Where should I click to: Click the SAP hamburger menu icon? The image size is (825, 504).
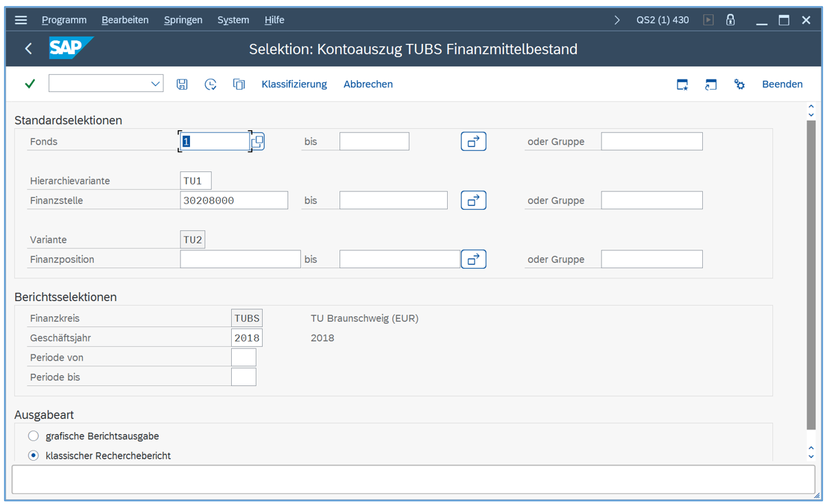pos(21,20)
